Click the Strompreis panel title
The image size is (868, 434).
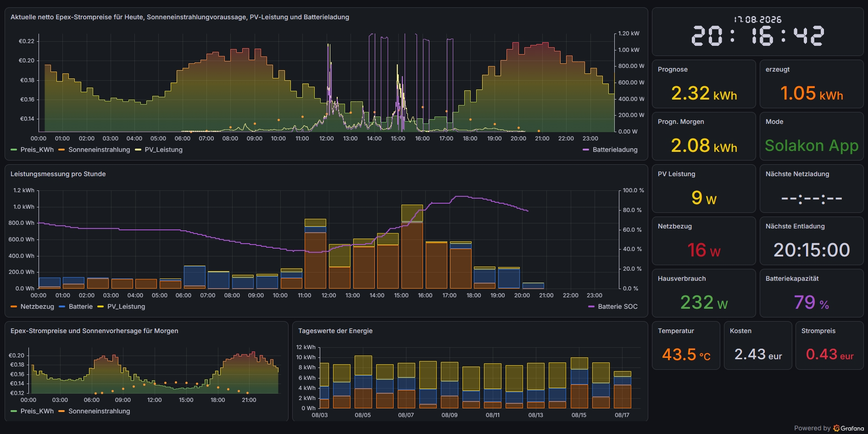point(818,331)
